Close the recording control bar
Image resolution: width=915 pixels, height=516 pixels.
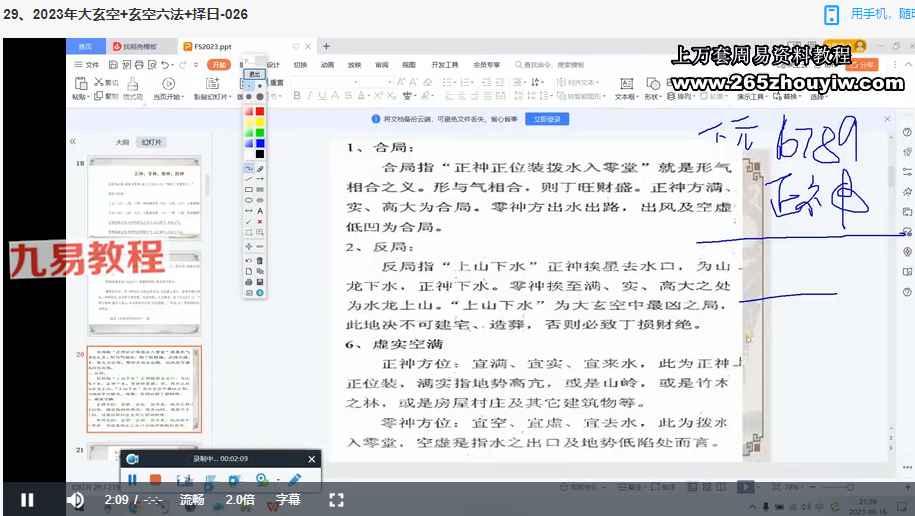click(x=311, y=459)
